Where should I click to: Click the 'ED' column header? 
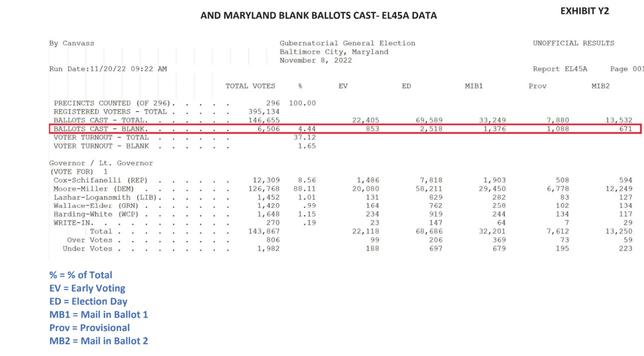tap(406, 86)
